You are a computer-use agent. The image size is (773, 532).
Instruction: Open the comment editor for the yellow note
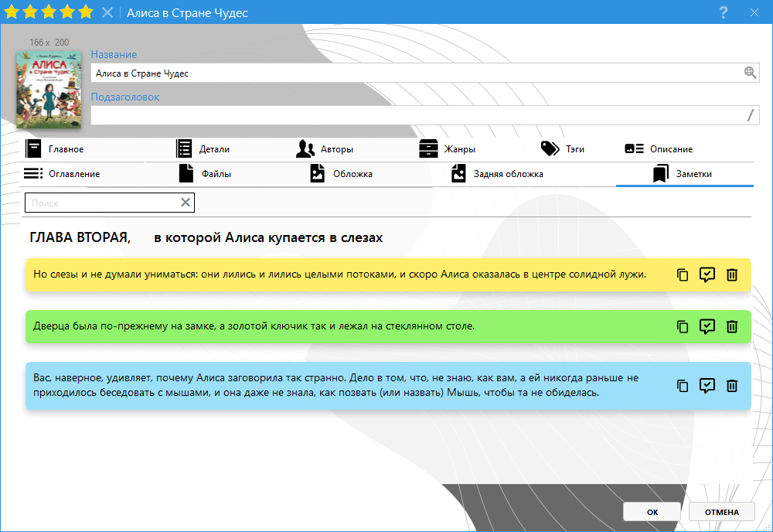707,275
